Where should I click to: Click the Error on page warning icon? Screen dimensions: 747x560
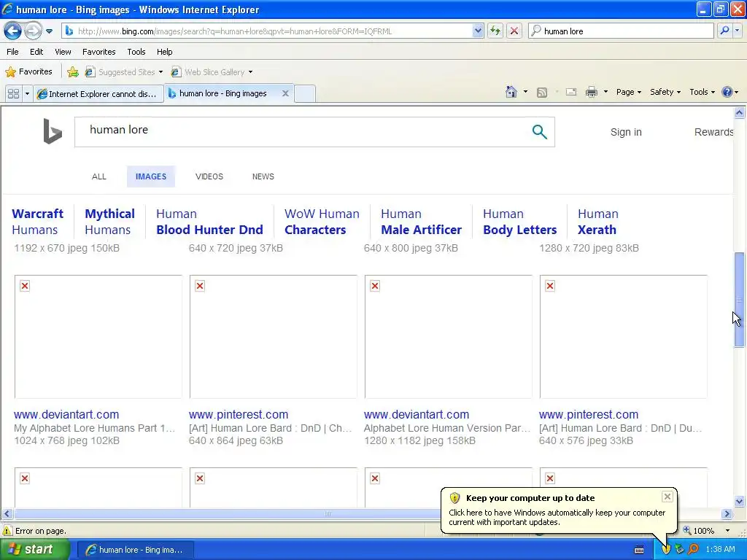7,531
